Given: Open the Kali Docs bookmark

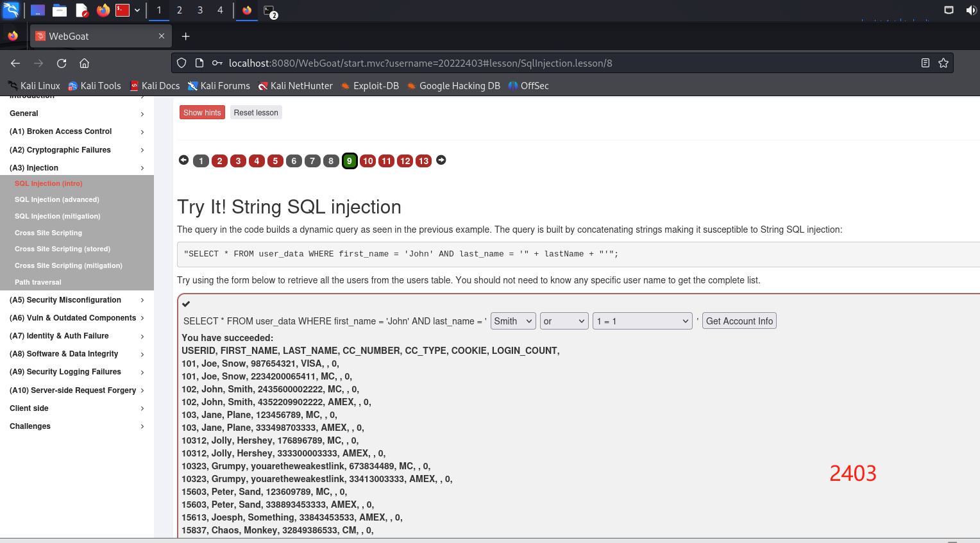Looking at the screenshot, I should (x=155, y=86).
